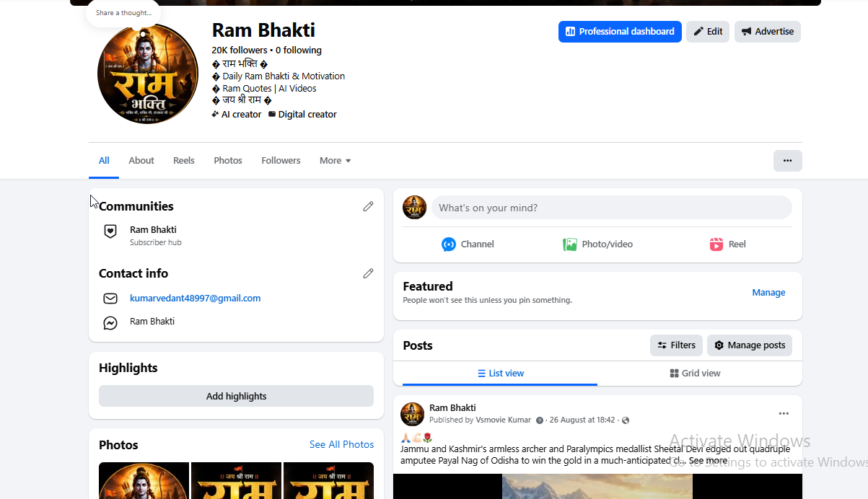Click the Ram Bhakti profile picture
868x499 pixels.
(x=148, y=74)
